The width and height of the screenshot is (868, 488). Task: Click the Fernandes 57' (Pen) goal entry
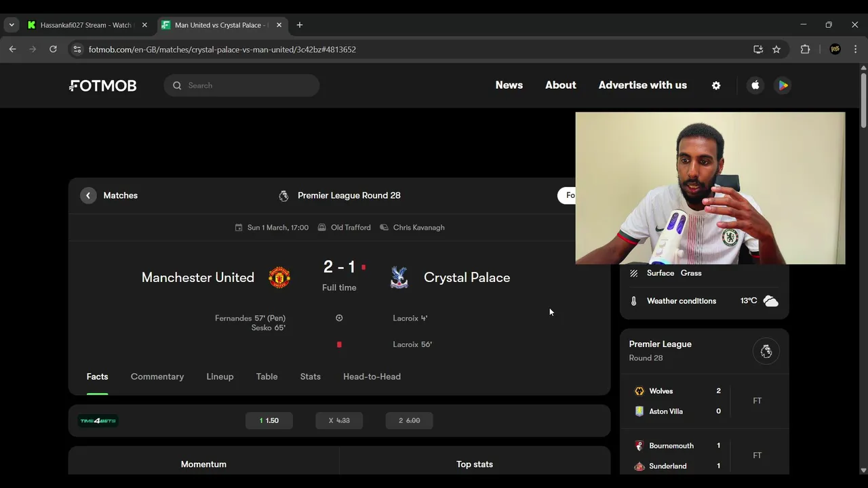(x=250, y=318)
